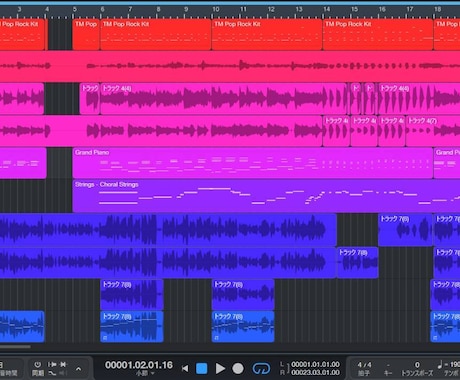
Task: Select the long red audio clip below the drums
Action: point(230,66)
